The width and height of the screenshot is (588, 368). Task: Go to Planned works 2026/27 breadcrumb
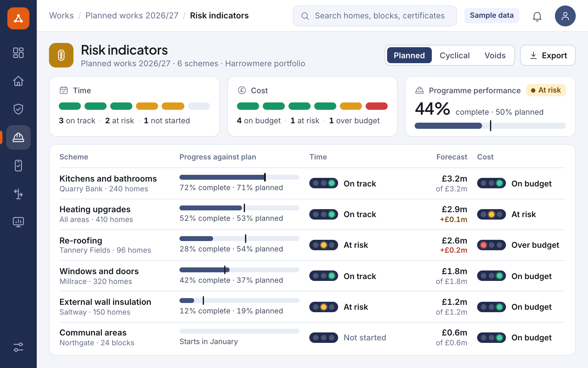[x=132, y=16]
